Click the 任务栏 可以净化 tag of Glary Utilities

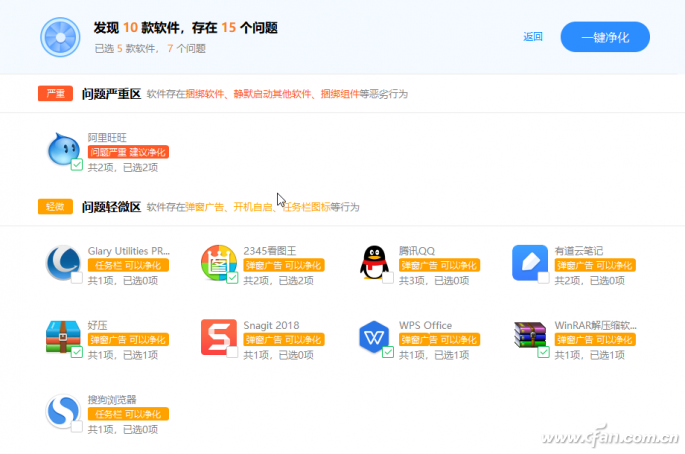128,265
